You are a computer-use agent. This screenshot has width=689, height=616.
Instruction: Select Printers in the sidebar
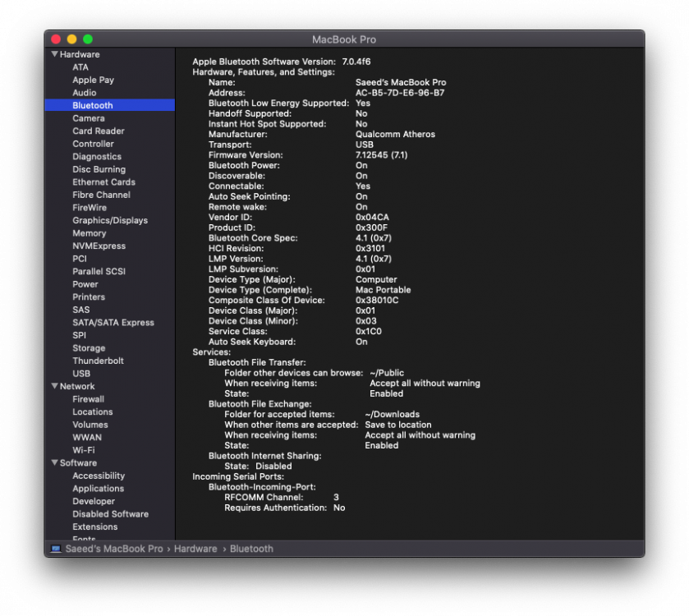tap(89, 297)
